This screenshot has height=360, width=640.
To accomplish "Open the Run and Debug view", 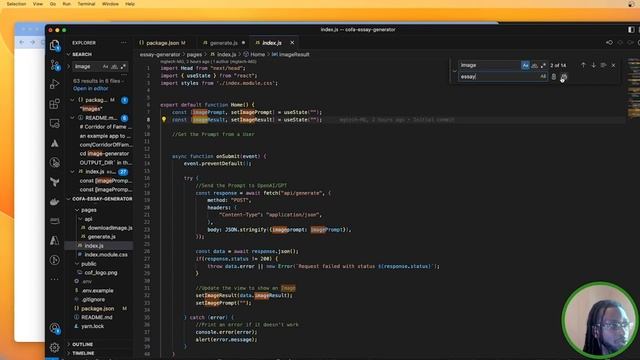I will pyautogui.click(x=54, y=84).
